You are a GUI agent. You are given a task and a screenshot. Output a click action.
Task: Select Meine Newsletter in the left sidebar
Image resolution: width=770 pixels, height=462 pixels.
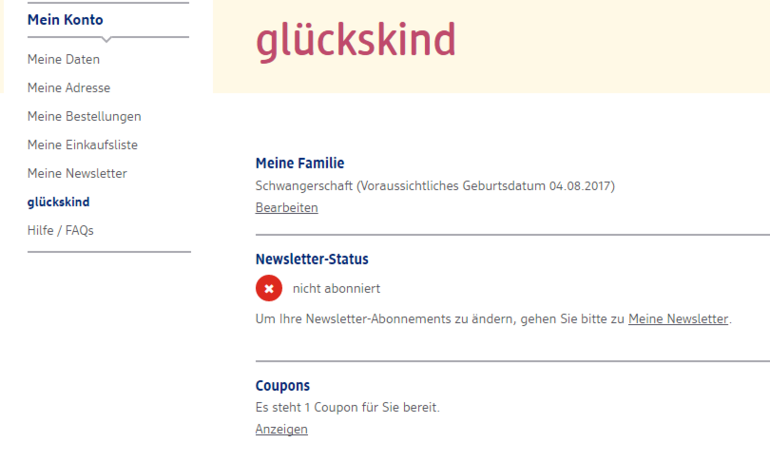[x=77, y=173]
